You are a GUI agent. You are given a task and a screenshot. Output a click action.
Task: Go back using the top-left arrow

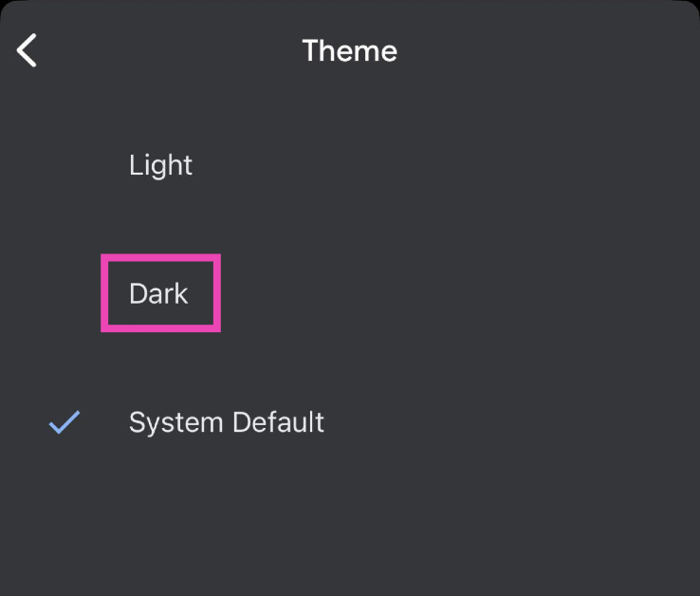[x=28, y=50]
